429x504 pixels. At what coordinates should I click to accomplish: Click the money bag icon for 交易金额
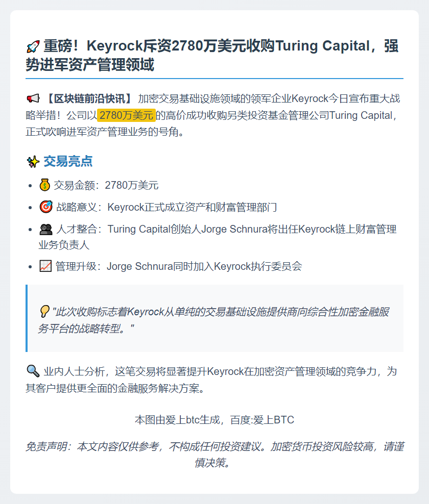pyautogui.click(x=45, y=185)
